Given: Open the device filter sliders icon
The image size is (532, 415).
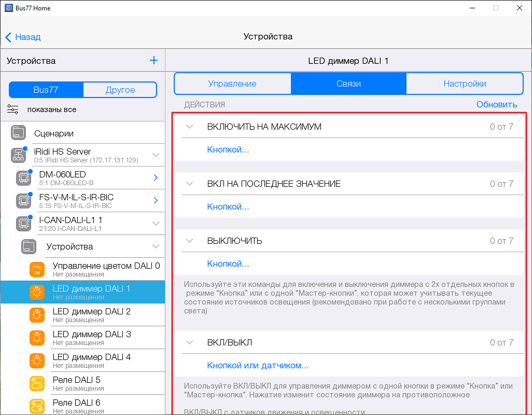Looking at the screenshot, I should (12, 109).
